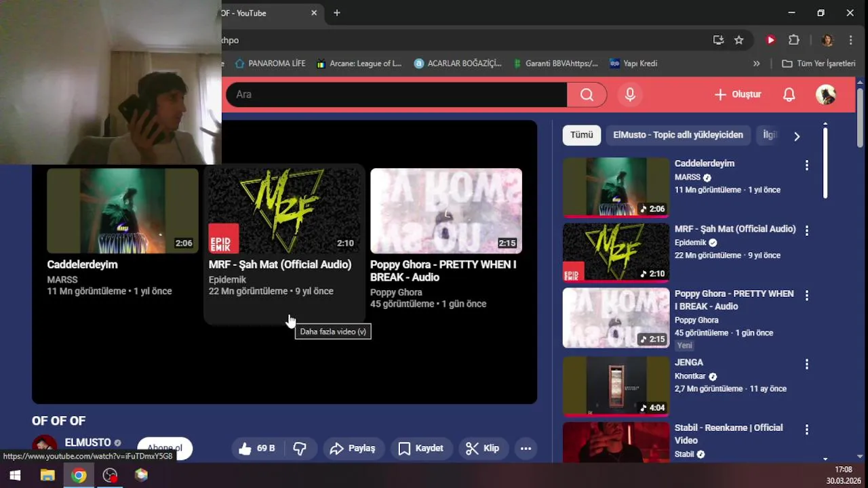Activate voice search microphone icon
This screenshot has height=488, width=868.
pyautogui.click(x=630, y=95)
